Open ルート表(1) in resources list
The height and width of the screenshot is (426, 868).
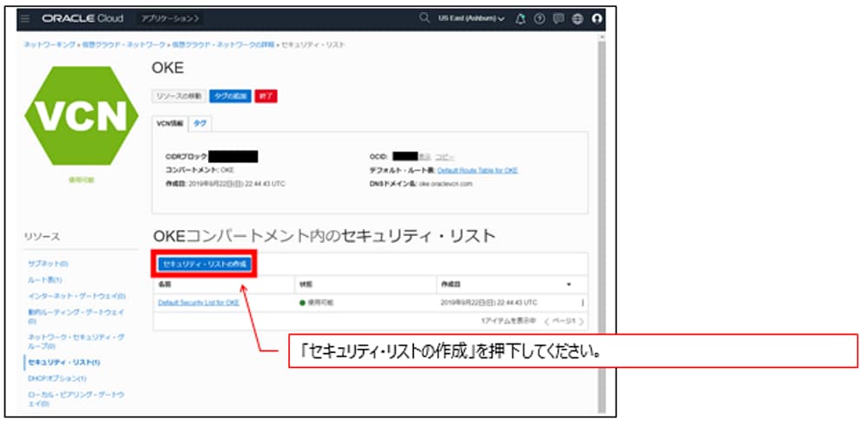pos(44,280)
